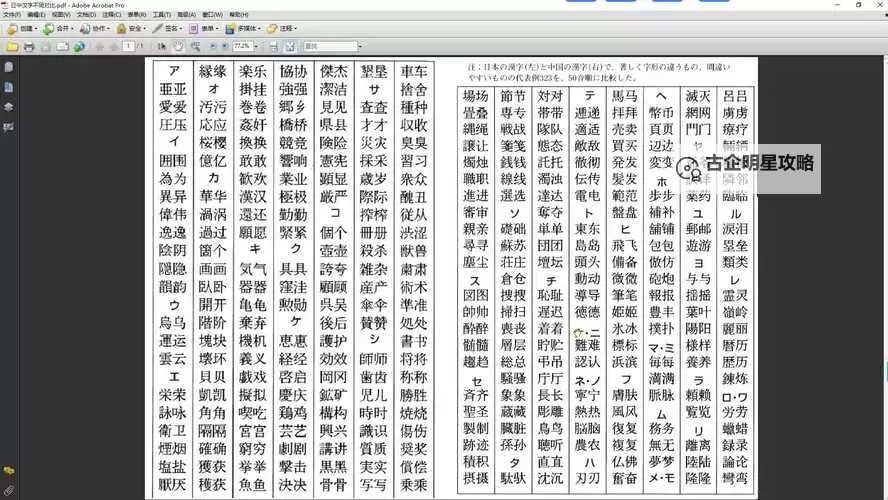
Task: Open the 表单(R) menu in the menu bar
Action: coord(136,15)
